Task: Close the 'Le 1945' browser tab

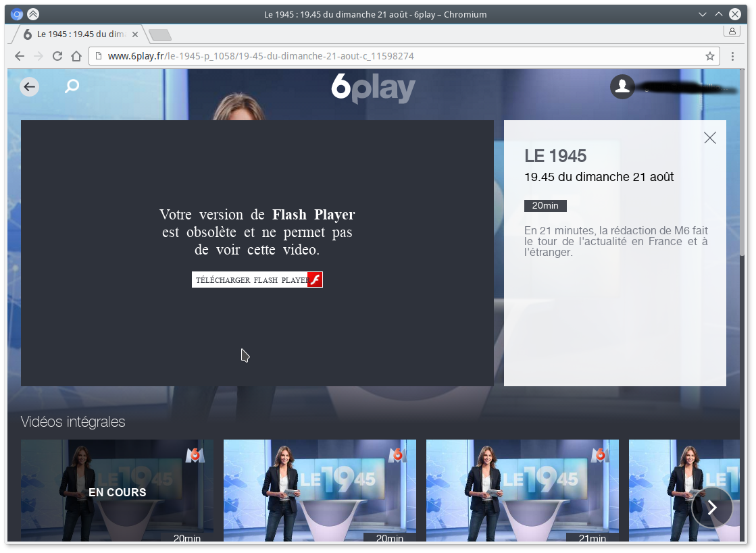Action: [135, 34]
